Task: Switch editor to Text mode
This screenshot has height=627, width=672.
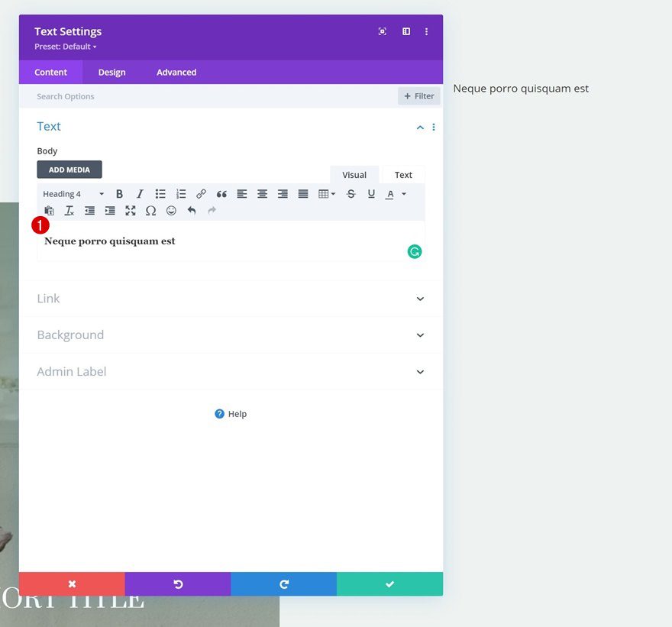Action: (x=403, y=174)
